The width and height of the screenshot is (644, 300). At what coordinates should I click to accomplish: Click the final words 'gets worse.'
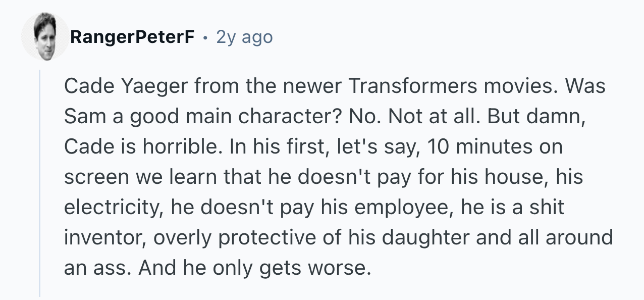pyautogui.click(x=315, y=269)
